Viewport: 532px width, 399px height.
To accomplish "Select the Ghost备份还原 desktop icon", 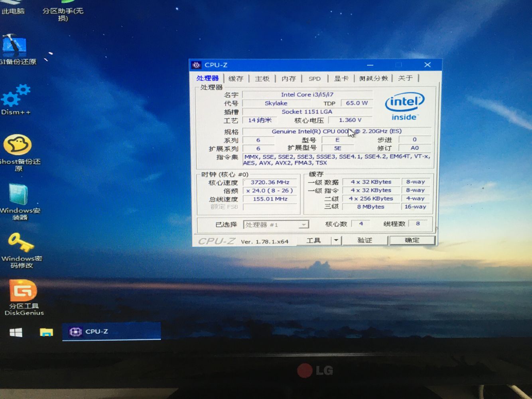I will click(x=18, y=152).
